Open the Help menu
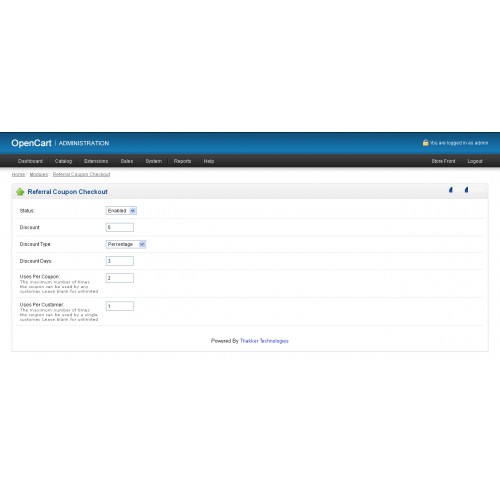Screen dimensions: 500x500 pos(209,161)
